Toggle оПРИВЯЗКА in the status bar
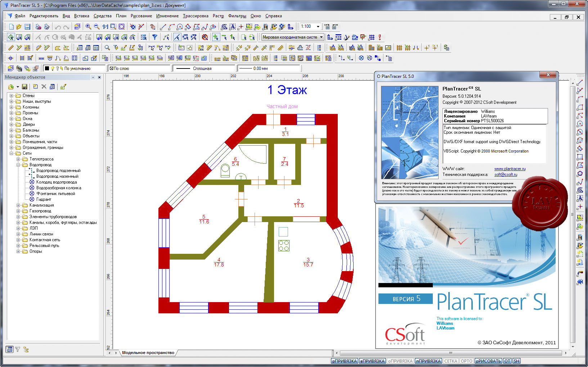This screenshot has width=588, height=367. pos(400,361)
